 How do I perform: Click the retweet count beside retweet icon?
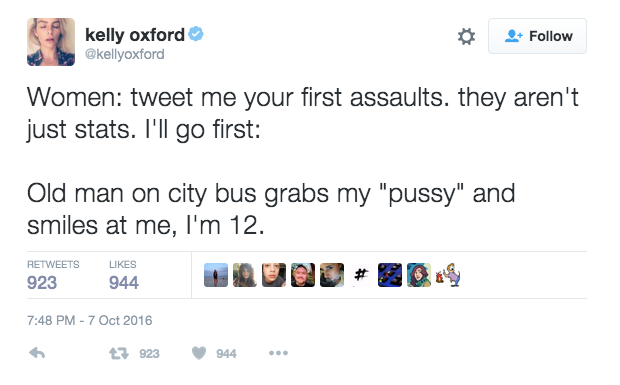(149, 353)
